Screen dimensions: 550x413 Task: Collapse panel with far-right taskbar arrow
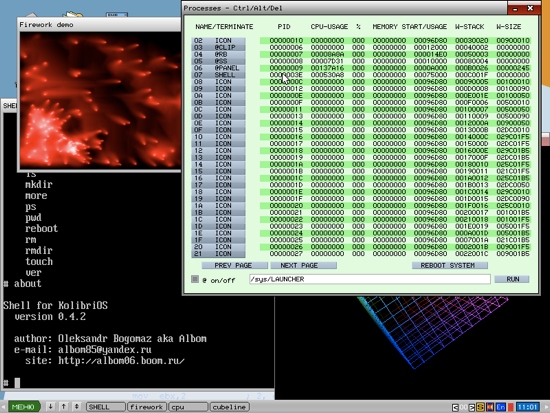click(546, 407)
